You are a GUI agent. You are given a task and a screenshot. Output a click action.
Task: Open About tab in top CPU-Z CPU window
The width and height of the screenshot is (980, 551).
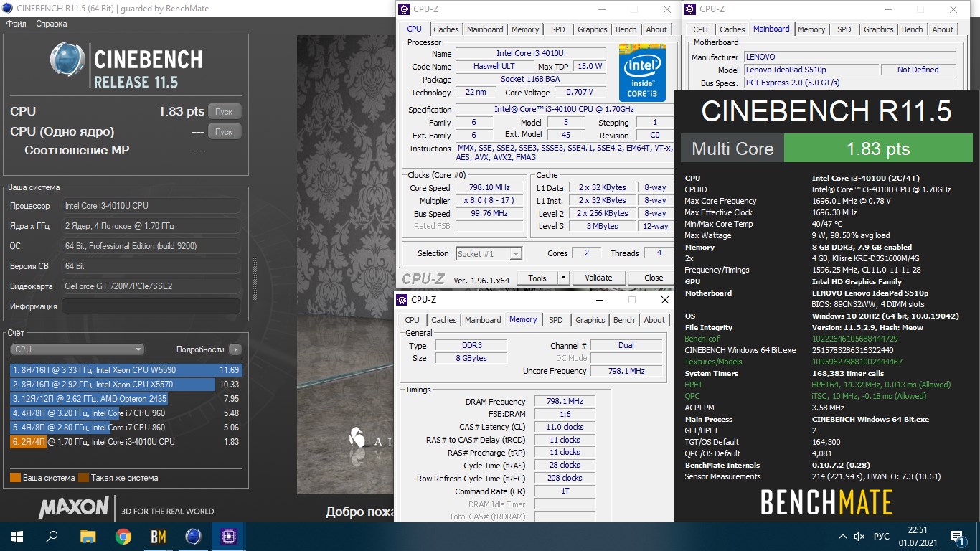point(656,29)
